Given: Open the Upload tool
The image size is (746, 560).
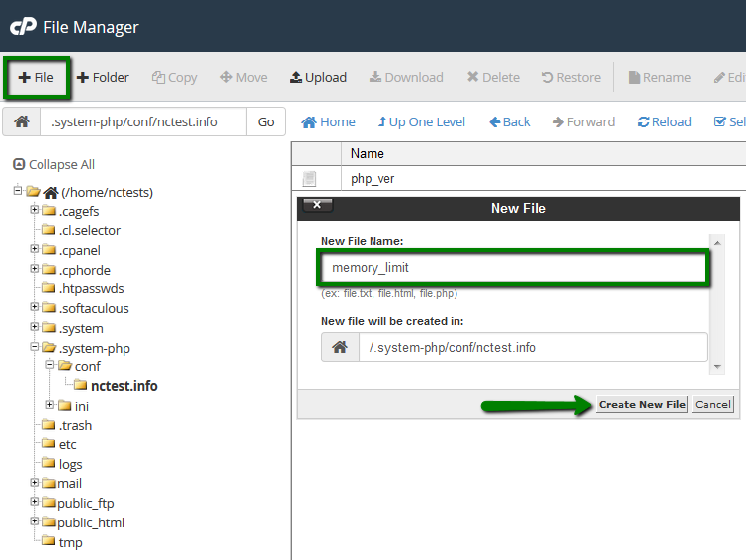Looking at the screenshot, I should click(x=318, y=77).
